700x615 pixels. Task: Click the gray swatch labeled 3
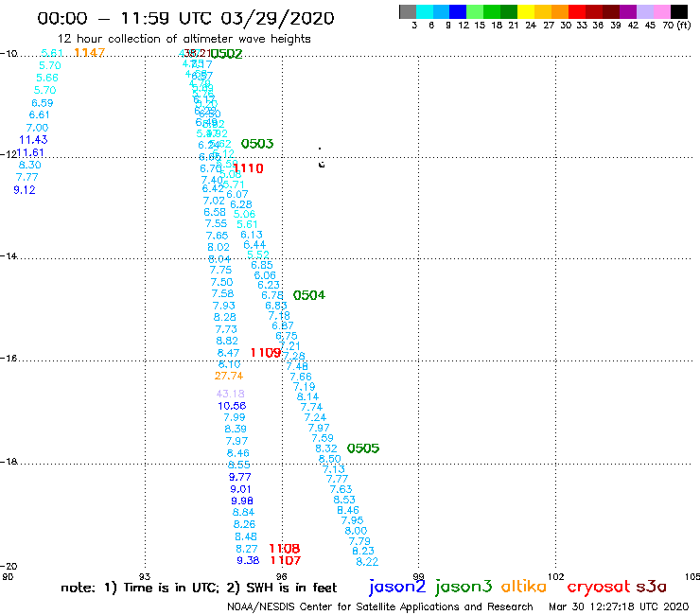tap(408, 11)
